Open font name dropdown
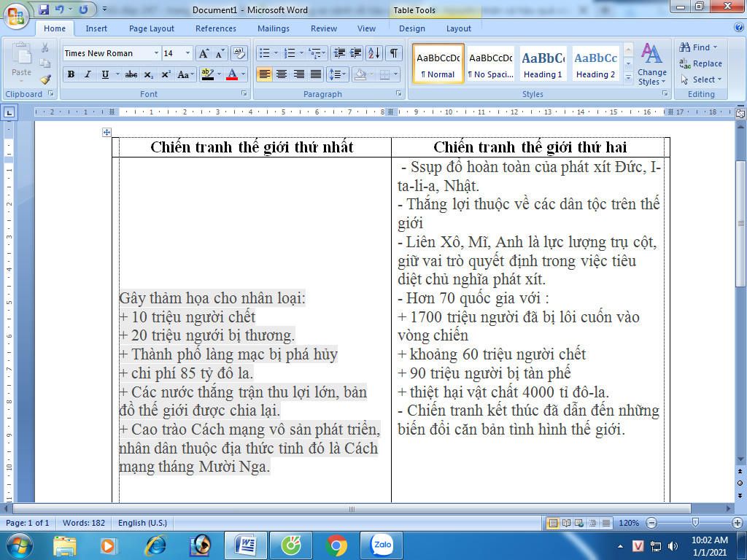 pyautogui.click(x=156, y=53)
